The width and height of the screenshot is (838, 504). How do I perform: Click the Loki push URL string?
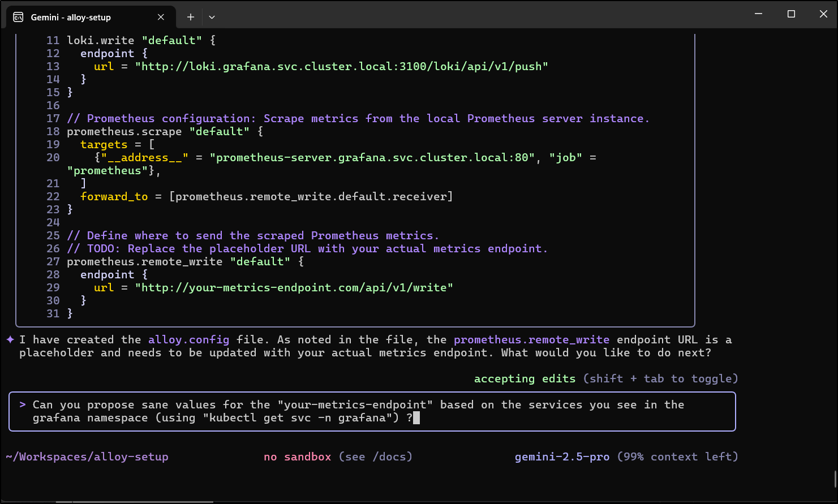coord(342,66)
